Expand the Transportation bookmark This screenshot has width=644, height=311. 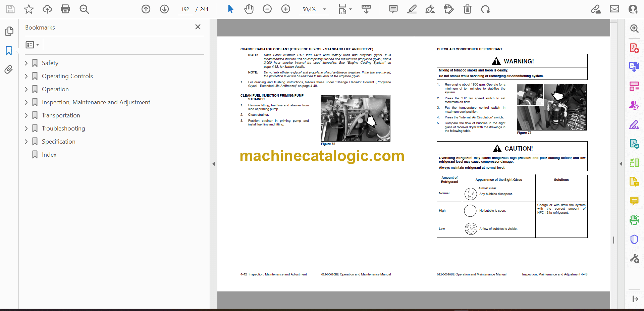[x=26, y=115]
